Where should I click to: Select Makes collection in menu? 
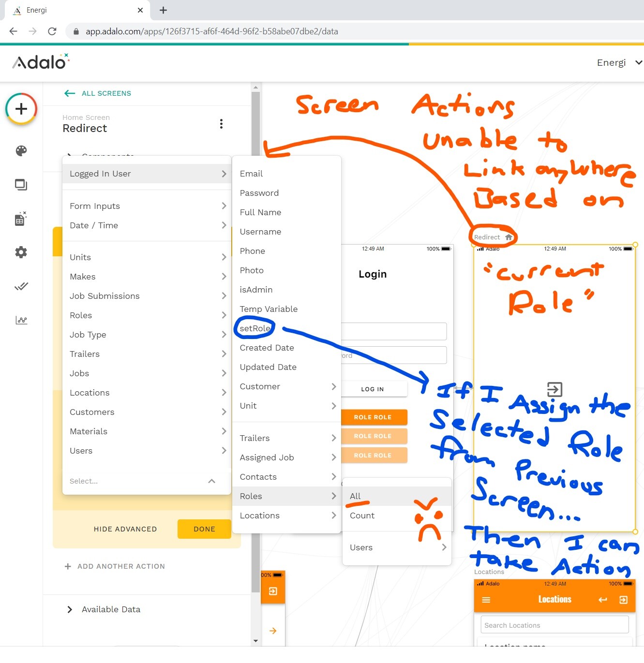coord(147,277)
